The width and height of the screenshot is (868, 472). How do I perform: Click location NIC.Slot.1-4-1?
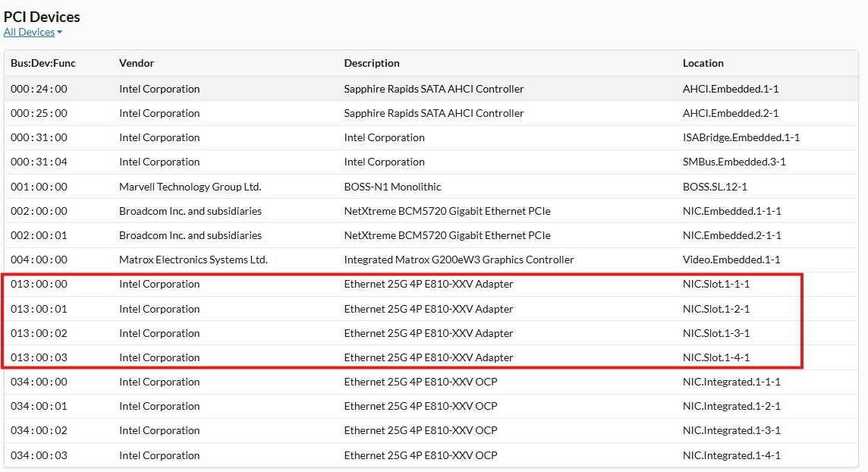point(716,358)
